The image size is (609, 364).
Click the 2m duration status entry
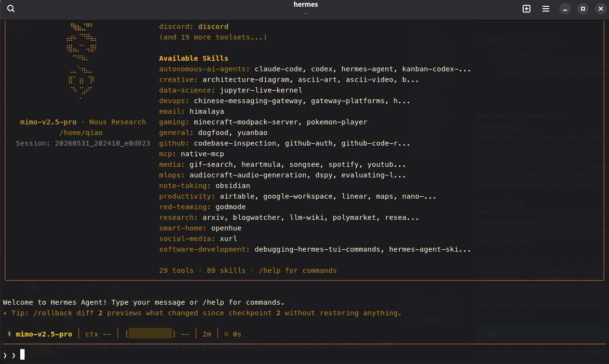click(x=207, y=334)
